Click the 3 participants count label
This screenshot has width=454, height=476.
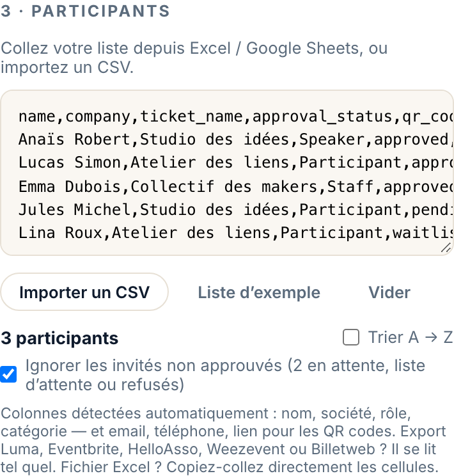[59, 338]
